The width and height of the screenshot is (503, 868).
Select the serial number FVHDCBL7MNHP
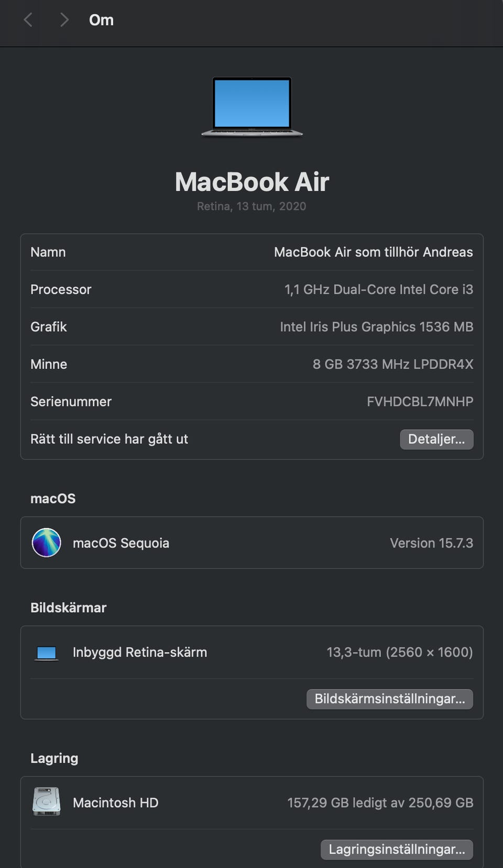420,402
